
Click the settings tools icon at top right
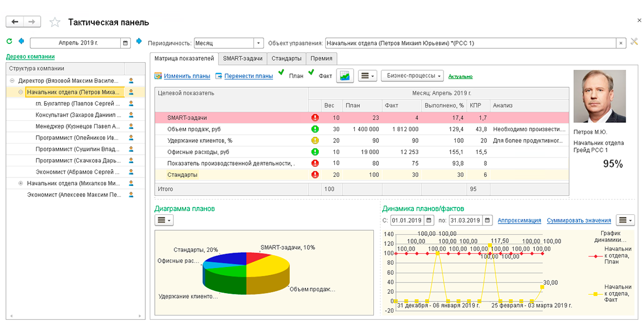[x=635, y=41]
